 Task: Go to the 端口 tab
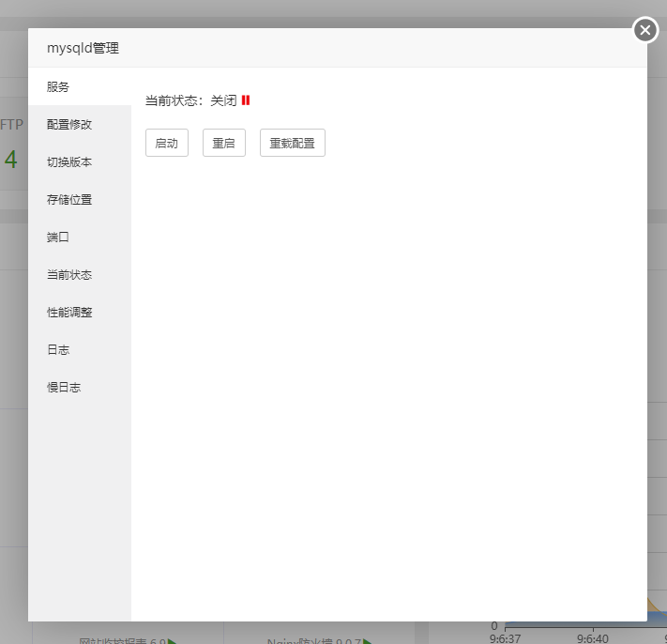click(x=80, y=238)
